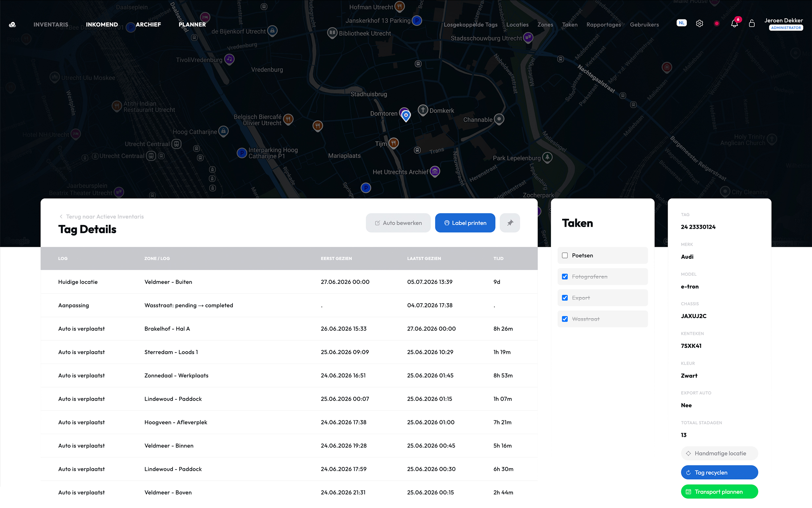This screenshot has width=812, height=508.
Task: Click the Tijm restaurant marker
Action: coord(394,143)
